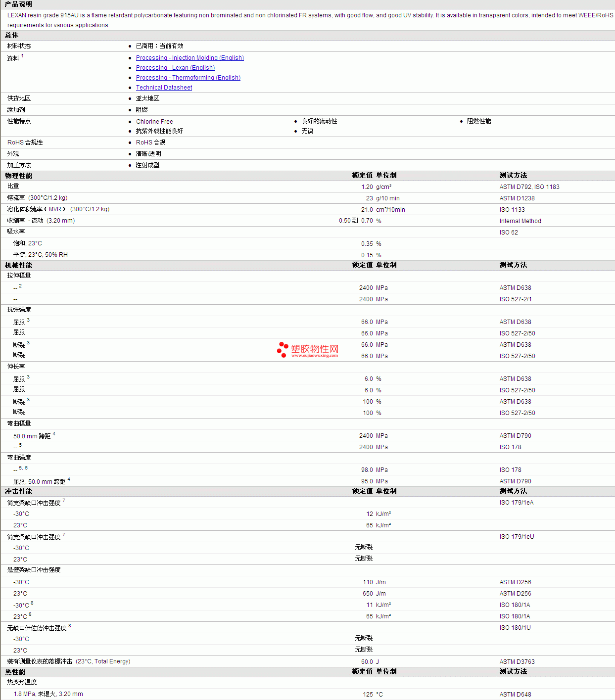Select the 阻燃性能 feature

(x=479, y=121)
